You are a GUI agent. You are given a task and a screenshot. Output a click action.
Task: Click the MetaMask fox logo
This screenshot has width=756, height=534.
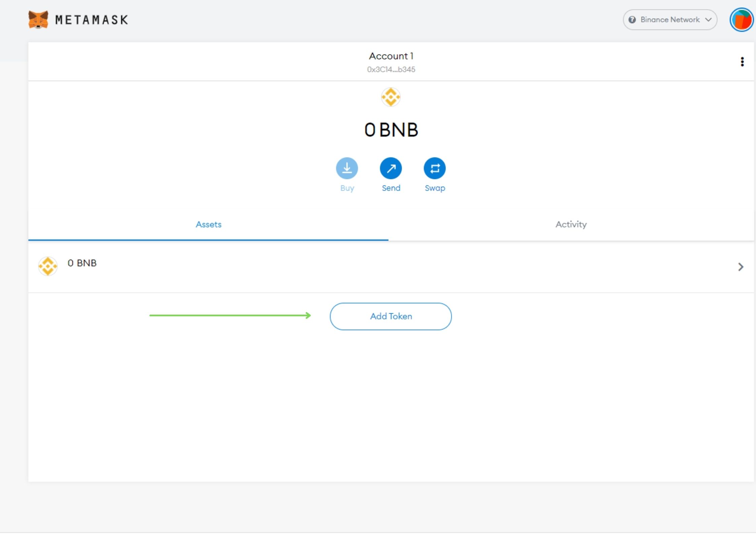[38, 20]
